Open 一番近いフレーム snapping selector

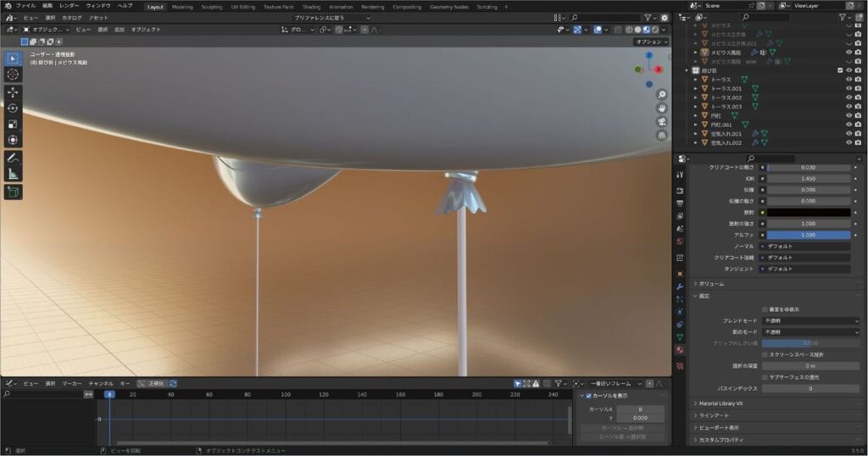tap(615, 383)
